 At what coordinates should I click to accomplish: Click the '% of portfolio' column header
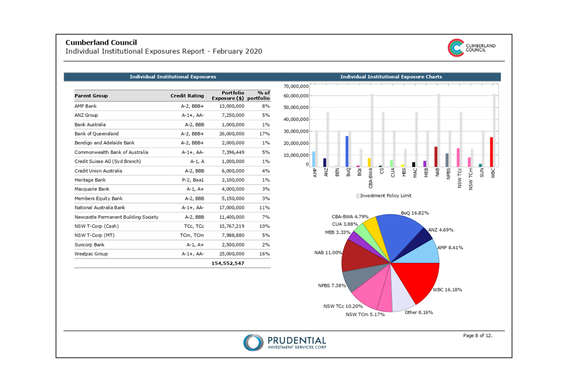[258, 96]
